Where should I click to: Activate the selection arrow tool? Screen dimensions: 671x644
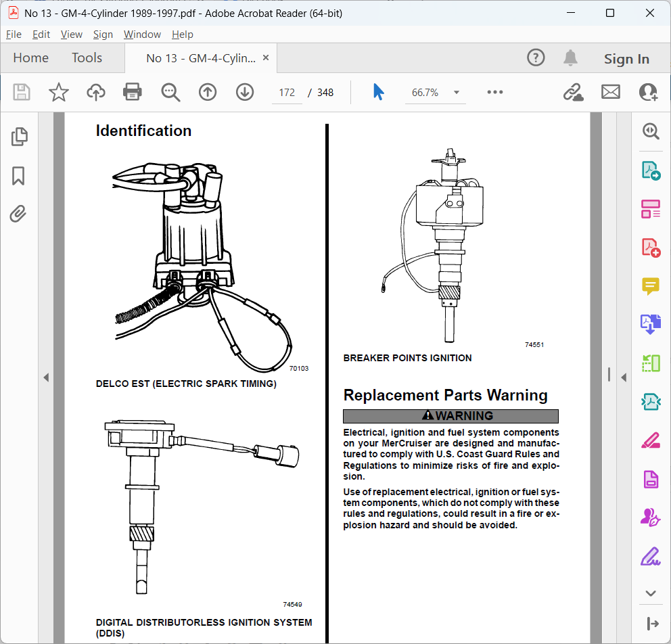tap(378, 92)
